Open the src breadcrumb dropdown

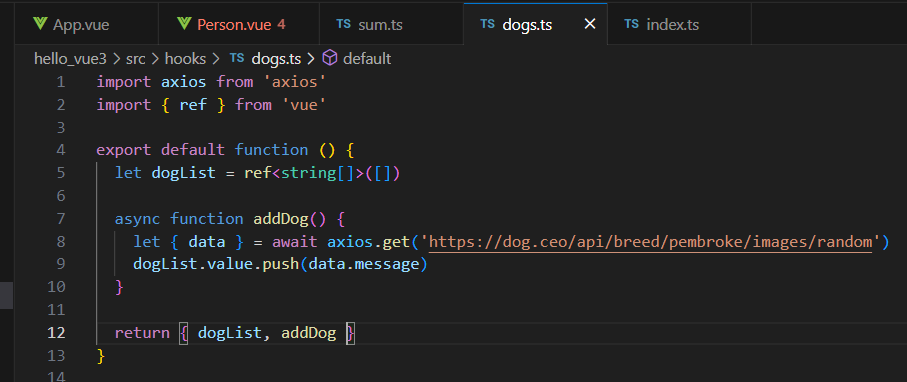click(135, 58)
